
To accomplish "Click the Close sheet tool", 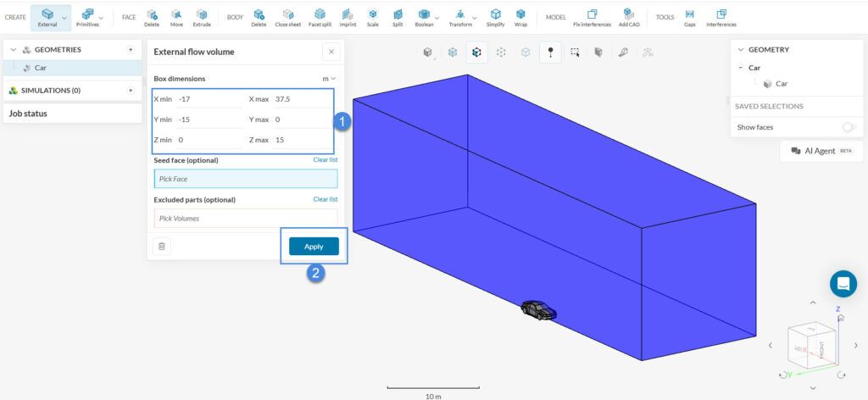I will (287, 16).
